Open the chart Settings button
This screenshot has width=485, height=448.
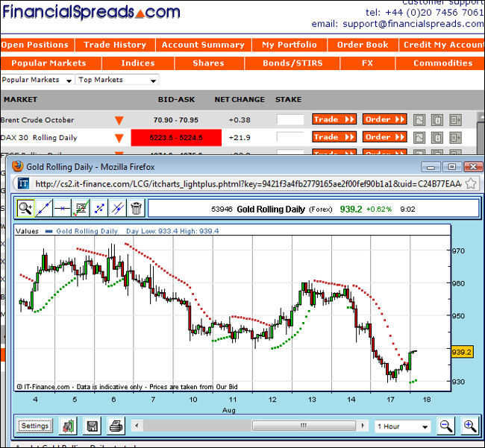point(35,426)
